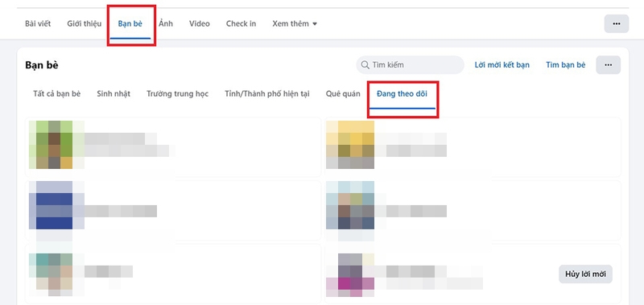
Task: Open the green-toned pixelated friend avatar
Action: click(54, 145)
